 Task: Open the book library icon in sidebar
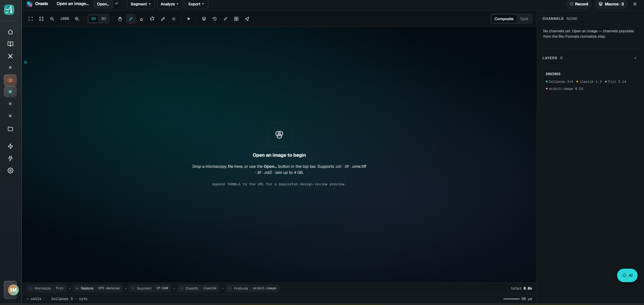pos(10,44)
